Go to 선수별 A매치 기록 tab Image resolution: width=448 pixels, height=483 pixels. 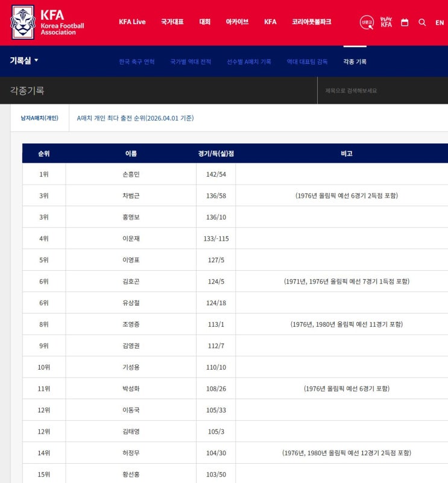coord(249,62)
